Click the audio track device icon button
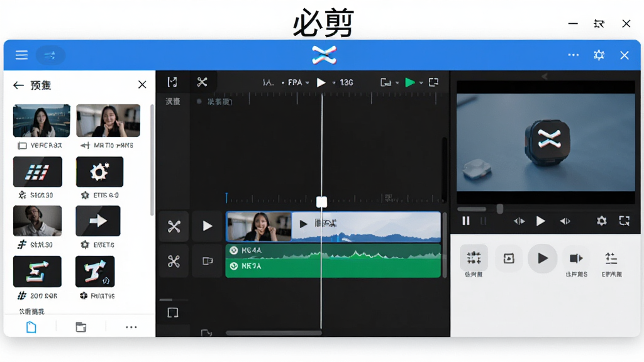644x362 pixels. click(208, 261)
